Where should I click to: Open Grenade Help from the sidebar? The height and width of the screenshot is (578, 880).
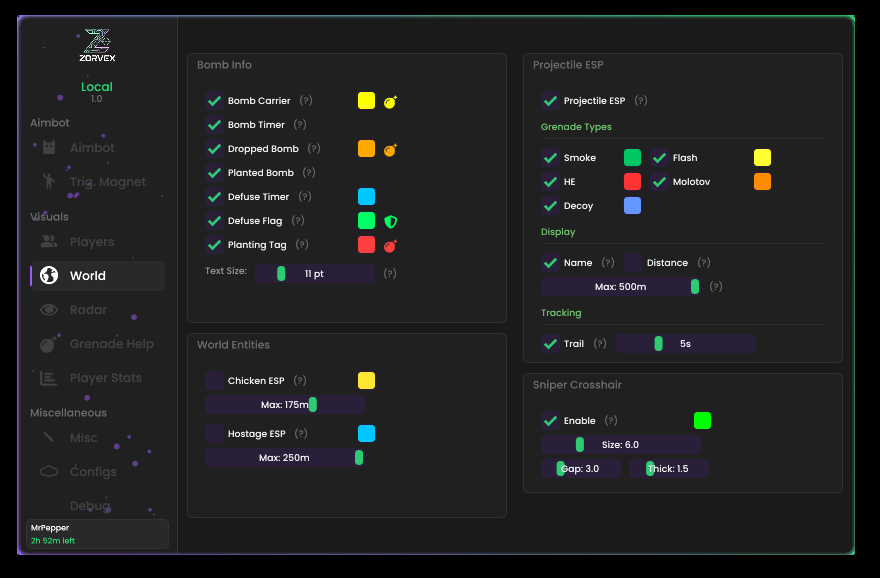111,344
